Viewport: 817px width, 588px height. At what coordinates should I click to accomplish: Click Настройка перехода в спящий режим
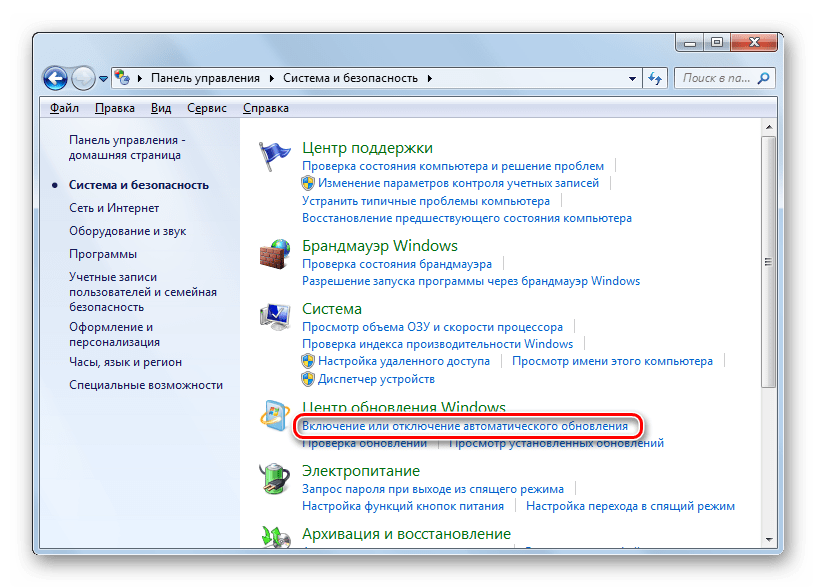tap(630, 506)
